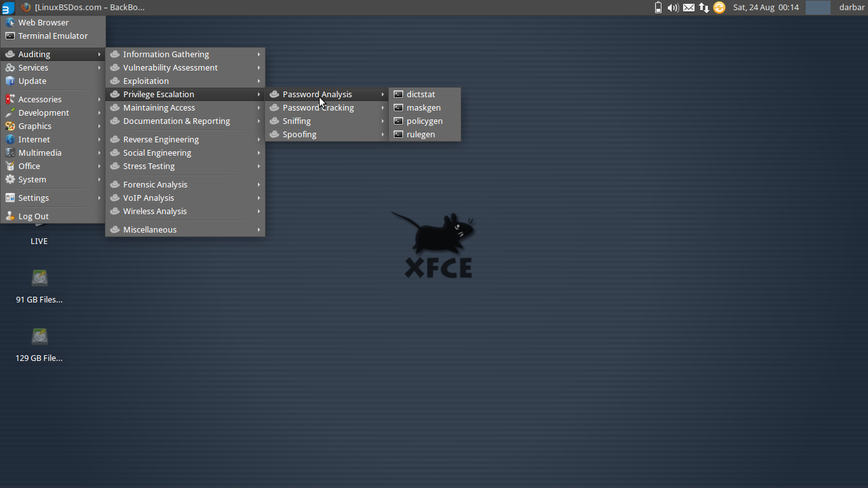Click the date and time clock
868x488 pixels.
tap(766, 8)
